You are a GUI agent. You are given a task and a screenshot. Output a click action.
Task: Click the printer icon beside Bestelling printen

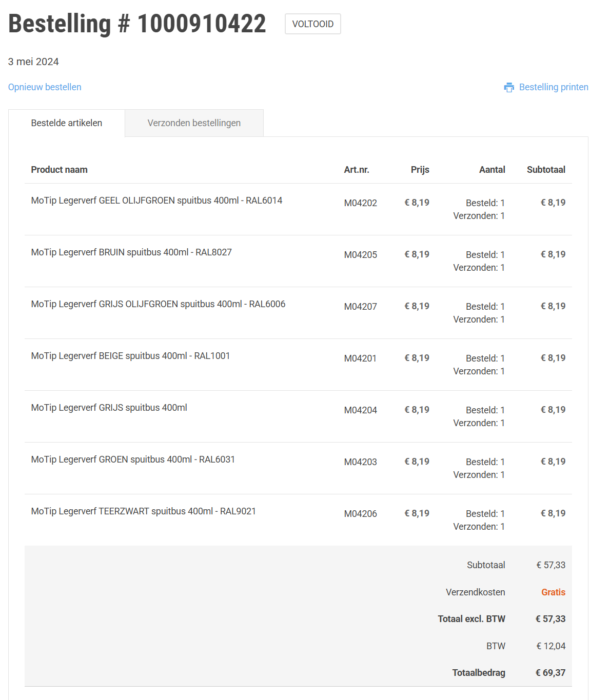pos(509,87)
